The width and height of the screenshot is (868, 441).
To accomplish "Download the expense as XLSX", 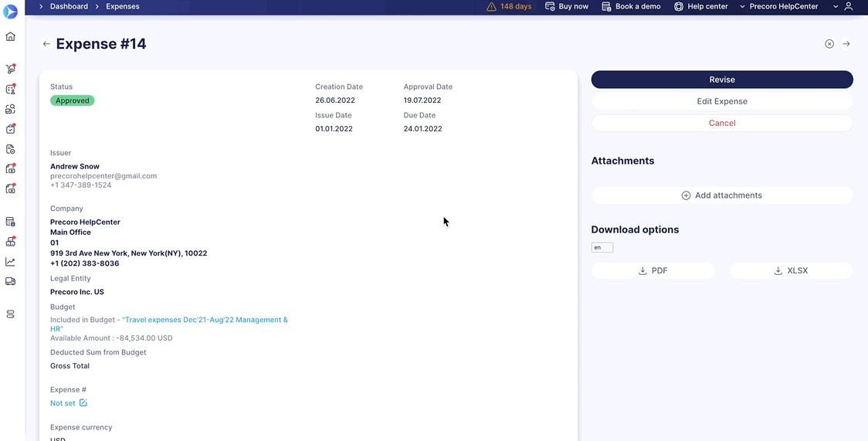I will (791, 270).
